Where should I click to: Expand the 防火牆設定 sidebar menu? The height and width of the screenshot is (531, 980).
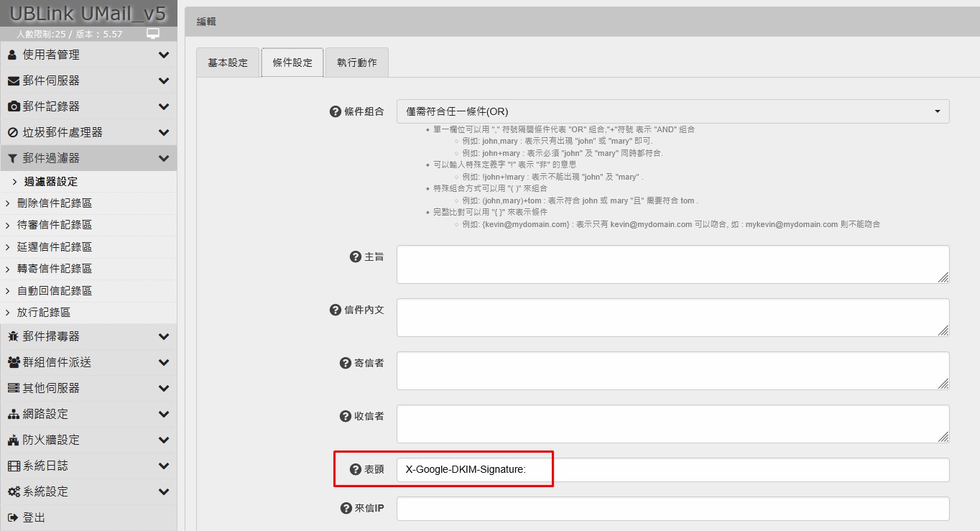tap(88, 440)
